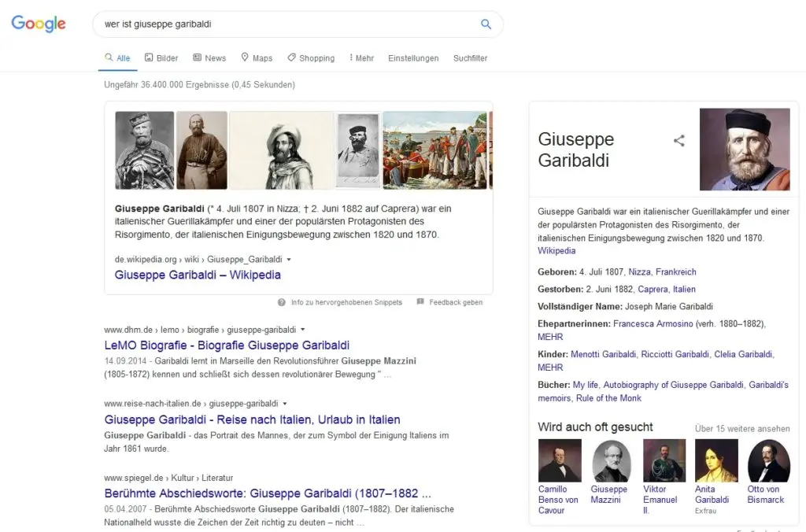Click Francesca Armosino link
The height and width of the screenshot is (532, 806).
(x=653, y=323)
